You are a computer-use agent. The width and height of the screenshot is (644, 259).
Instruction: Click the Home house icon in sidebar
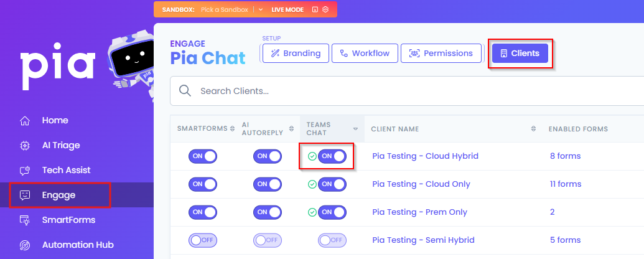tap(25, 121)
